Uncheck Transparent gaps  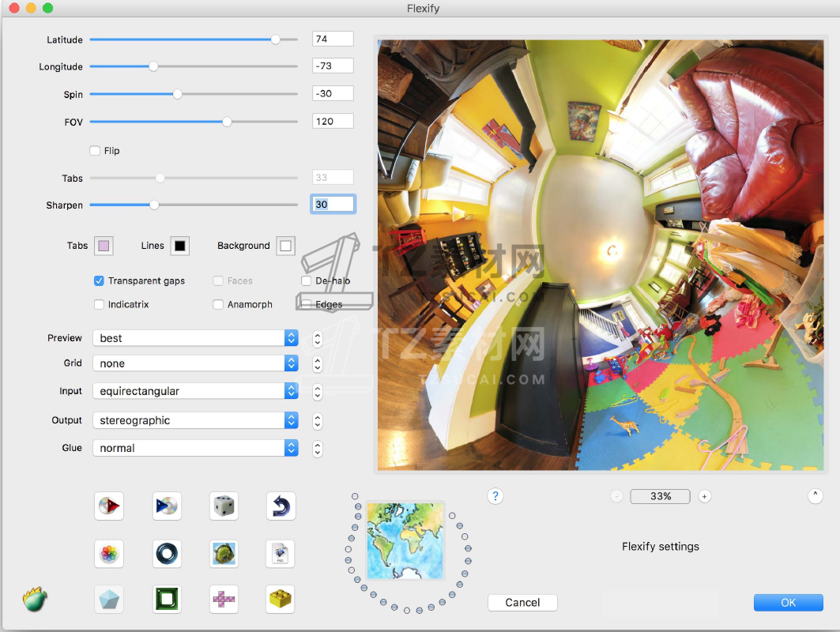click(x=99, y=280)
